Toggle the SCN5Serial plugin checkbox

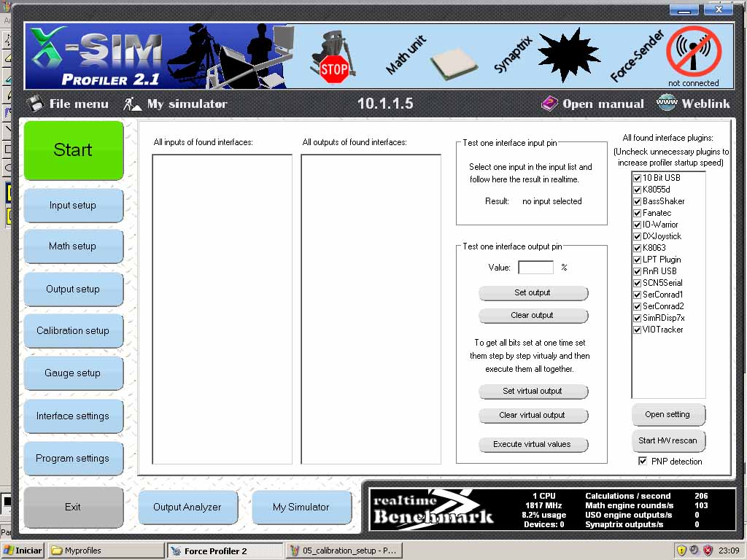[637, 283]
